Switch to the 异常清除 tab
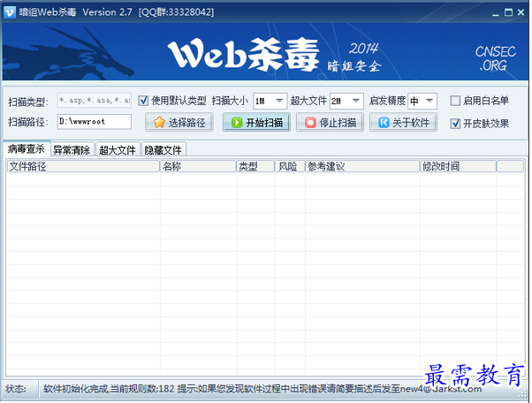 pos(72,150)
